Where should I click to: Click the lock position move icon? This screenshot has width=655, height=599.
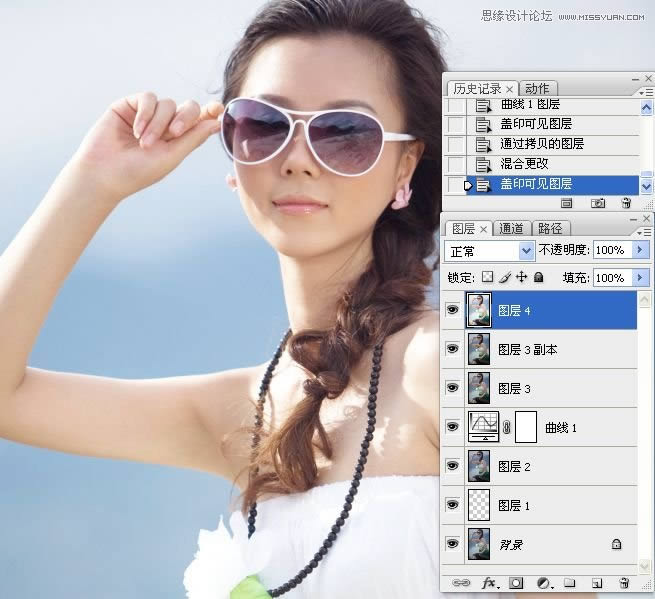pos(521,277)
